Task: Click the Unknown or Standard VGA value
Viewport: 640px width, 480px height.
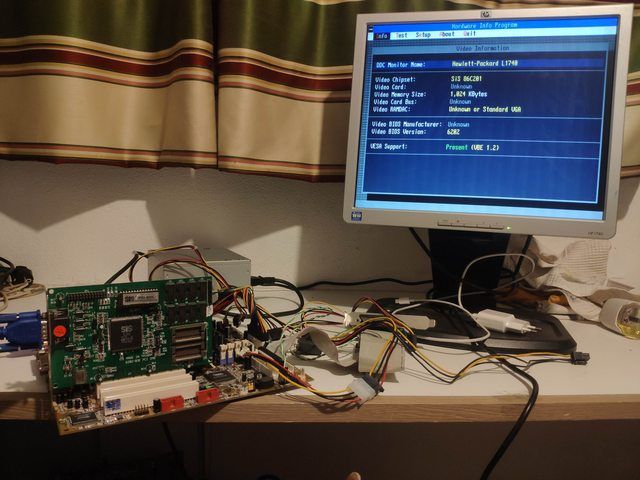Action: (486, 109)
